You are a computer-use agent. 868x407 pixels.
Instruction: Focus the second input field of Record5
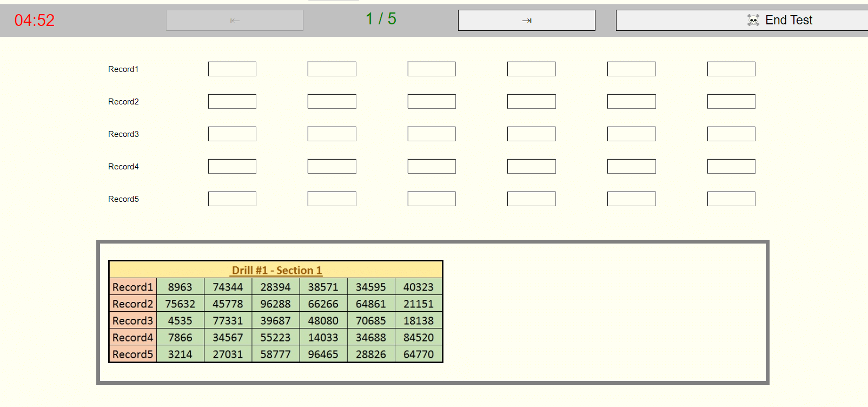332,199
